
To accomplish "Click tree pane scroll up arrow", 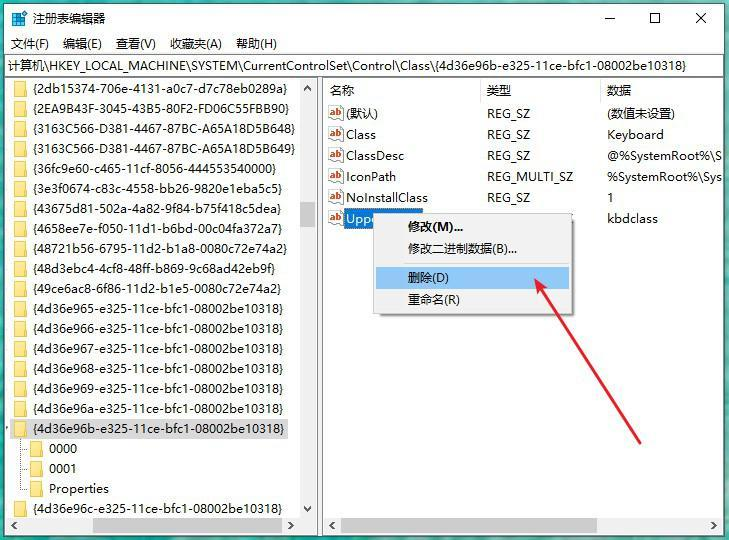I will 307,88.
